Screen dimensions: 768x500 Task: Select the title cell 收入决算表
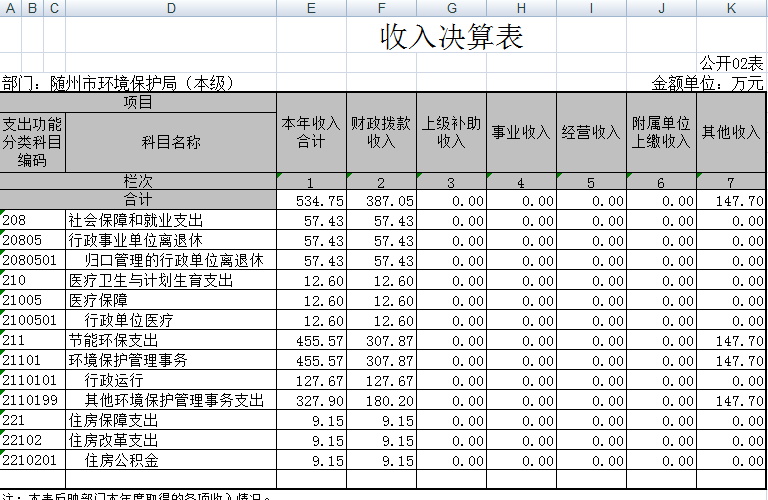click(451, 37)
